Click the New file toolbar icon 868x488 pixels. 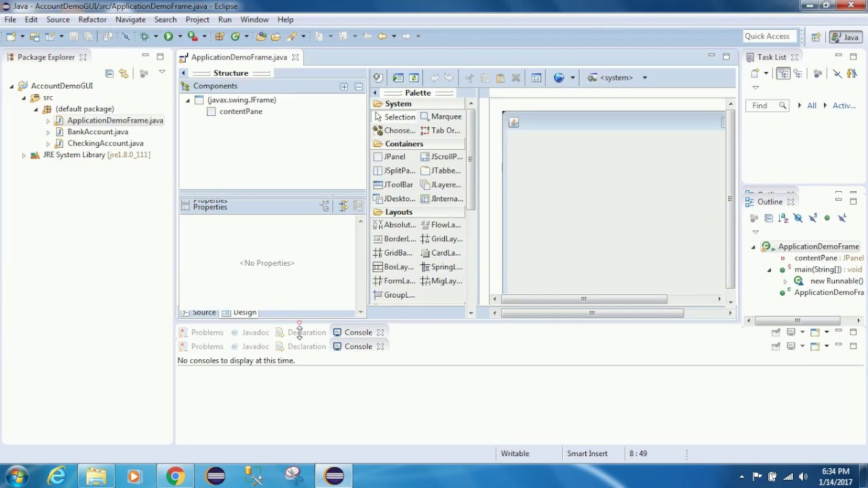pos(11,36)
